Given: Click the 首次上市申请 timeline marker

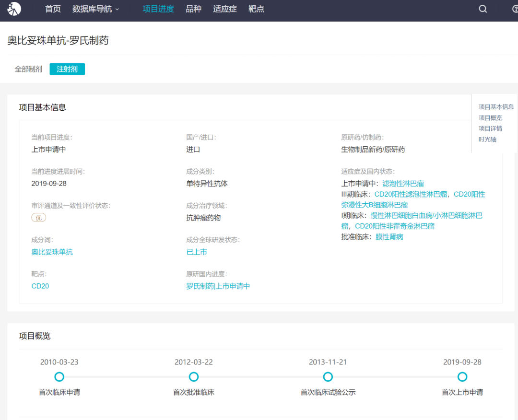Looking at the screenshot, I should (462, 377).
